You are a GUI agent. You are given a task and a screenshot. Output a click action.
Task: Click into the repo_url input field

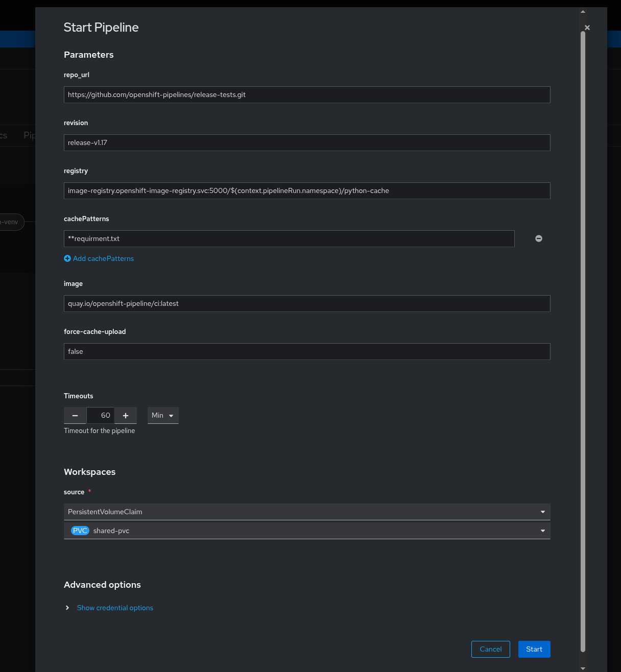pos(307,94)
